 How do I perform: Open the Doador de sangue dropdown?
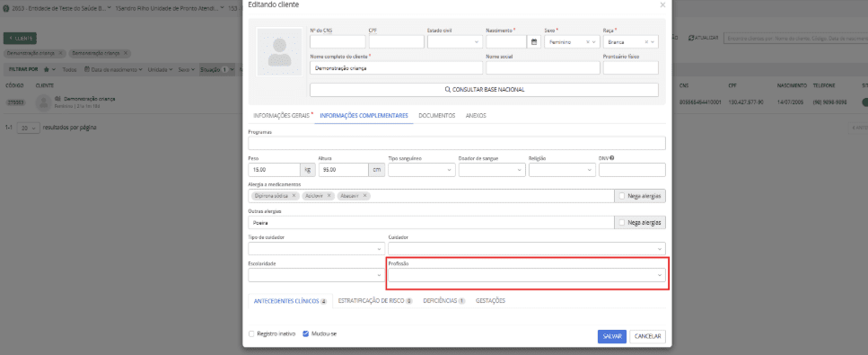click(492, 170)
